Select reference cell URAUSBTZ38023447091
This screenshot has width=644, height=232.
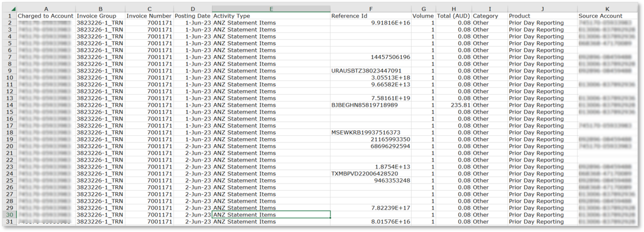(x=371, y=71)
